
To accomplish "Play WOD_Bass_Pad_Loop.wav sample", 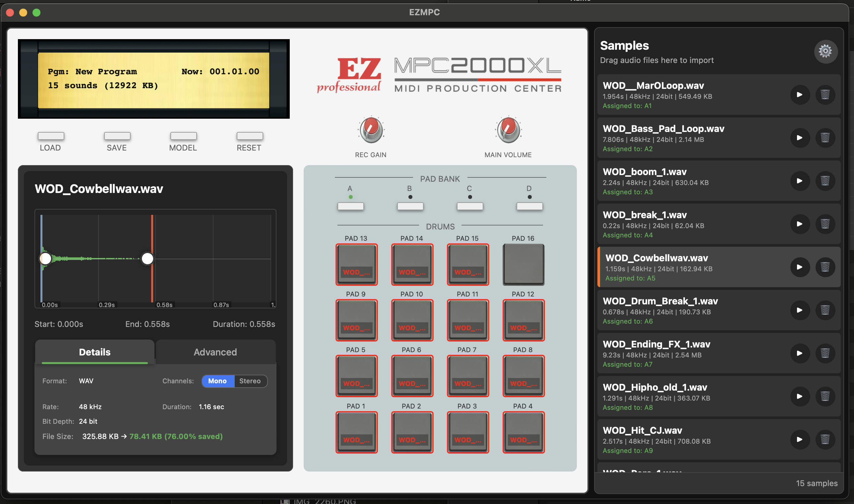I will click(x=800, y=138).
